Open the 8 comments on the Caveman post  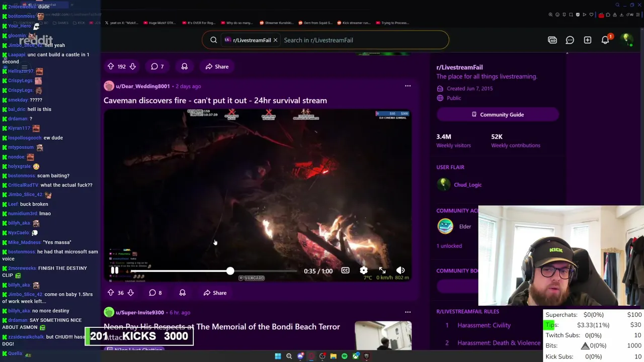tap(155, 293)
